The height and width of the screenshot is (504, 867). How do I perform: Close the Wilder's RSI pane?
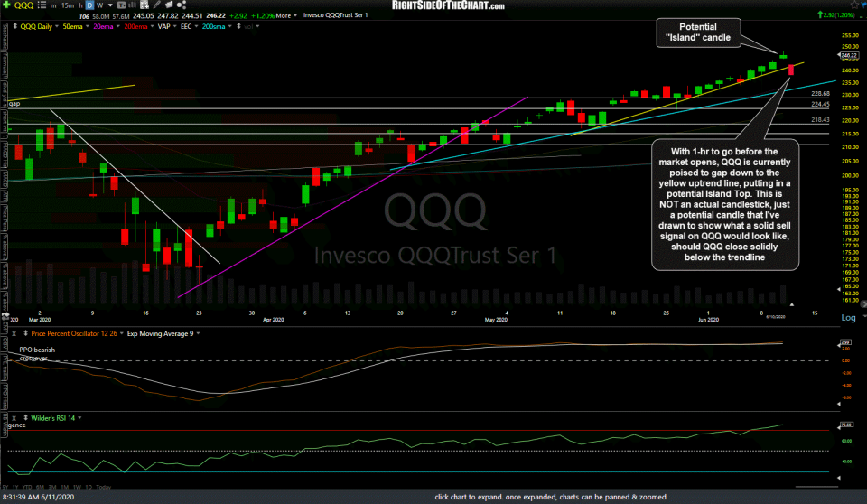[x=14, y=418]
